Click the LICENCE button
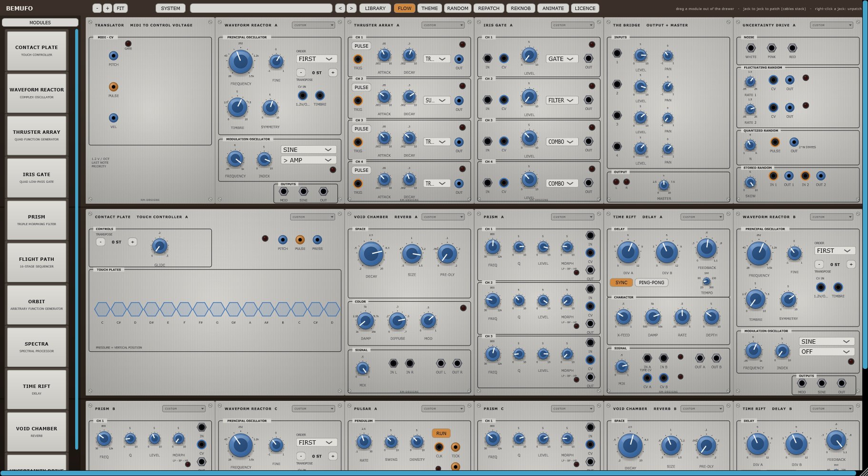868x476 pixels. tap(585, 8)
